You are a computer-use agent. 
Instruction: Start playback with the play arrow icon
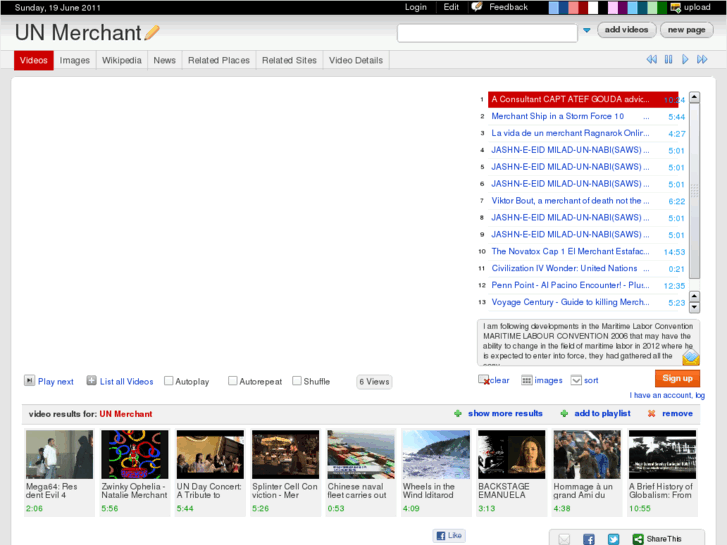685,59
